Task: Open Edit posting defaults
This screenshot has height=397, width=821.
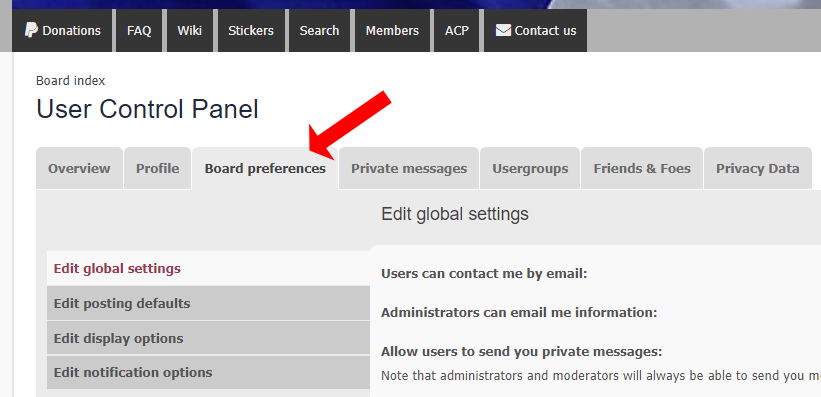Action: 208,303
